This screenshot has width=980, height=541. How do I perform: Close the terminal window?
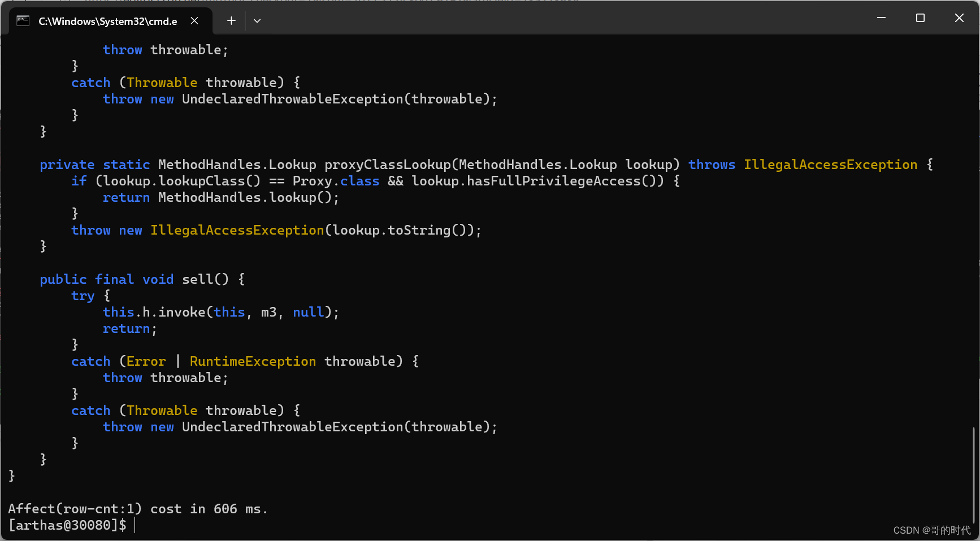[959, 18]
